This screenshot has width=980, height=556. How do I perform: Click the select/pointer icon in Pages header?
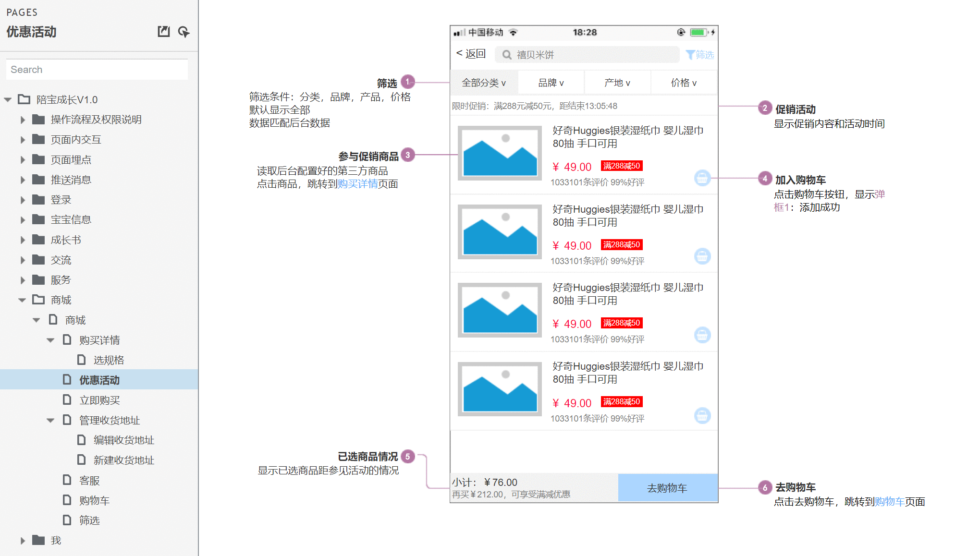coord(184,32)
